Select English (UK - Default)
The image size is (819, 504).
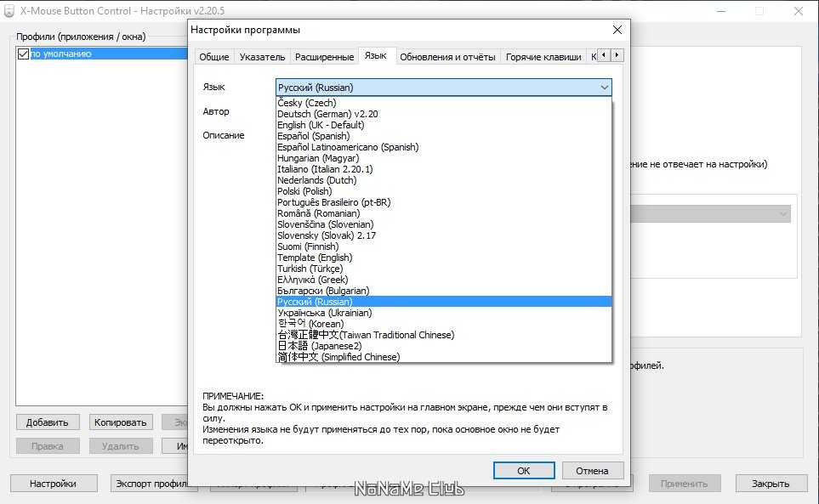click(443, 125)
